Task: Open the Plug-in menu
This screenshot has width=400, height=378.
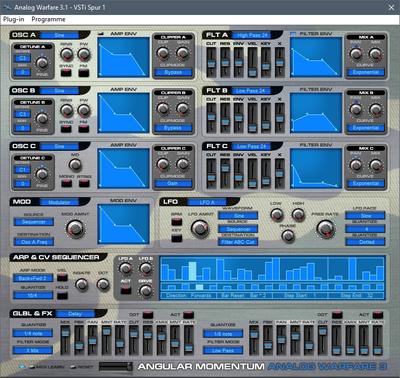Action: click(14, 19)
